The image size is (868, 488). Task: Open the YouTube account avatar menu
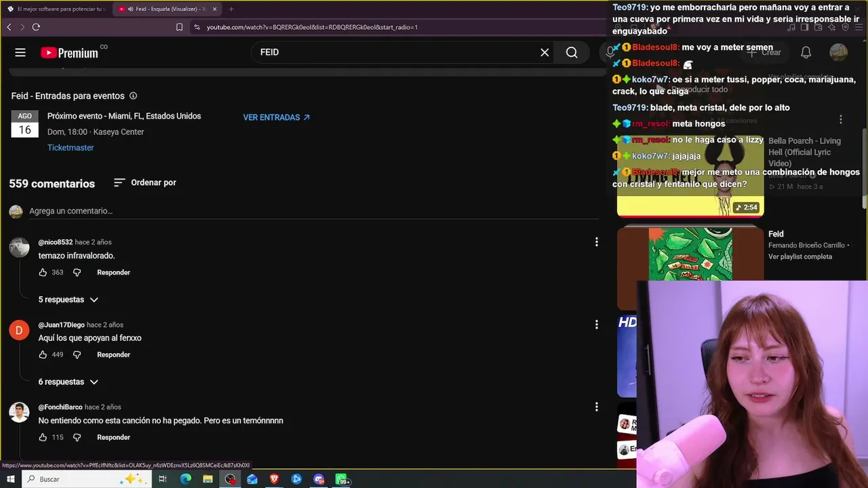coord(839,52)
